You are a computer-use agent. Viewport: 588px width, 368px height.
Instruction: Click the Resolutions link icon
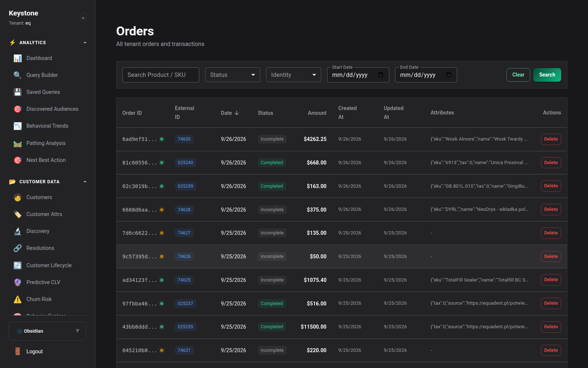(18, 248)
